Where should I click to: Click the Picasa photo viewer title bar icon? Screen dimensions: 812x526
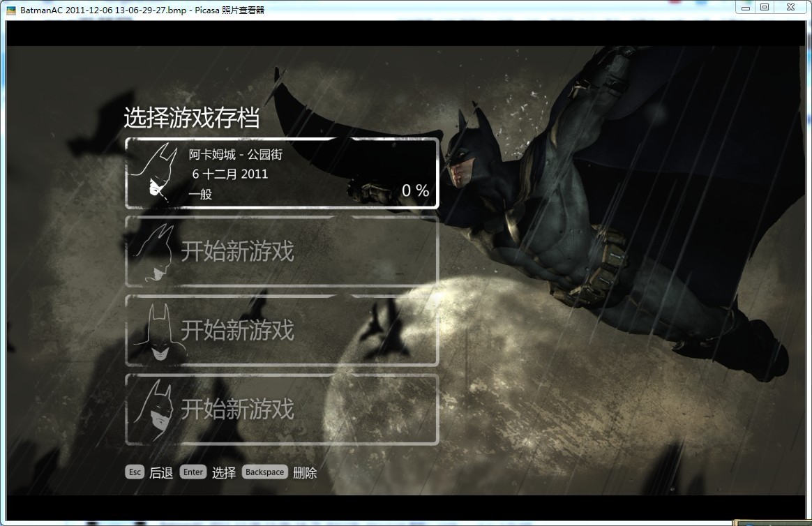[11, 10]
